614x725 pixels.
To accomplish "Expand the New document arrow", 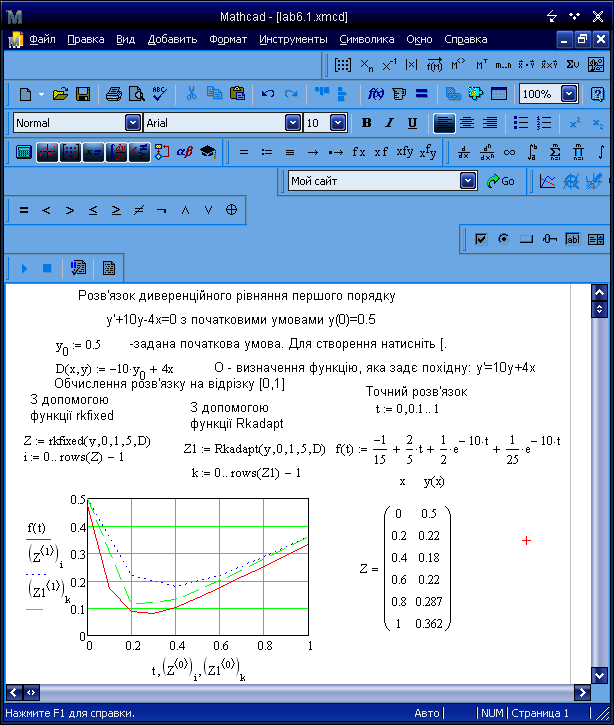I will (41, 94).
